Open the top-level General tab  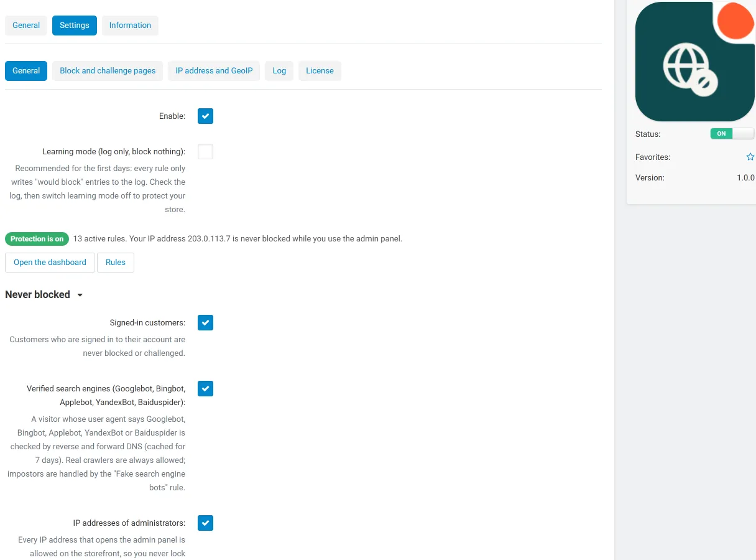point(26,26)
